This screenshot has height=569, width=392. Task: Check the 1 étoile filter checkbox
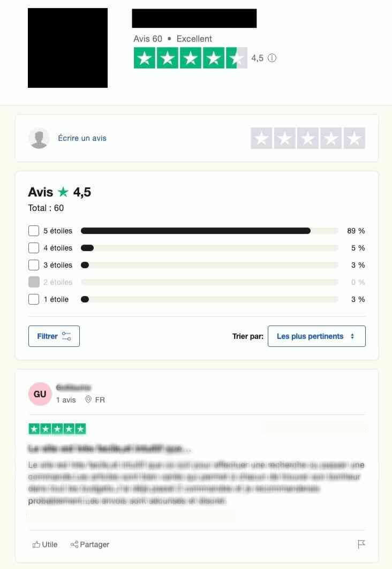[34, 299]
